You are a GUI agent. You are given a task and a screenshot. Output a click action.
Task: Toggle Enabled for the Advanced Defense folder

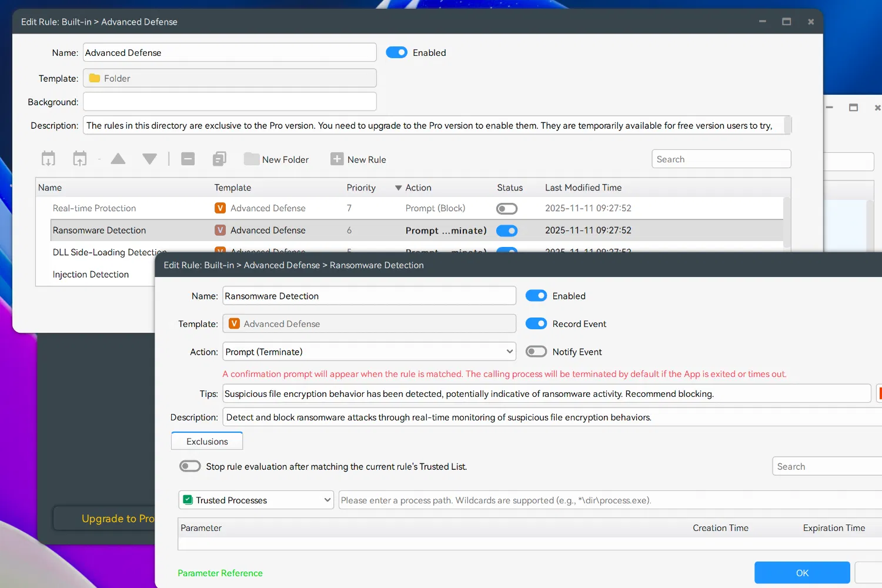[396, 52]
